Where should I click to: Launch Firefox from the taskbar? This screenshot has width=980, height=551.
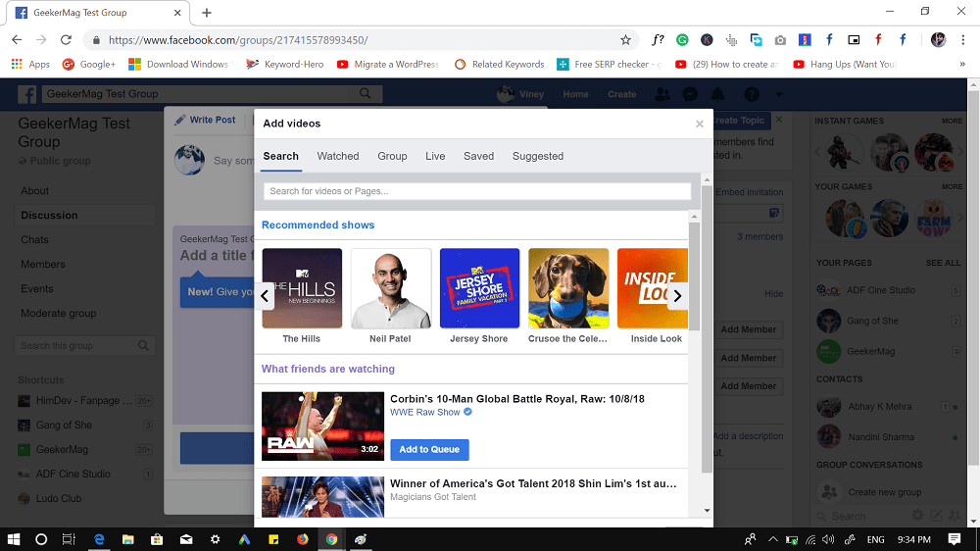tap(303, 539)
